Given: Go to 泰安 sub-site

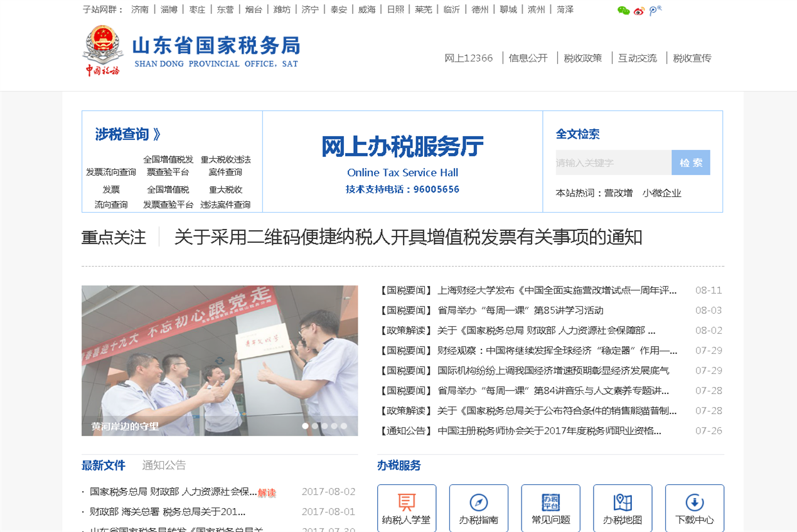Looking at the screenshot, I should click(339, 9).
